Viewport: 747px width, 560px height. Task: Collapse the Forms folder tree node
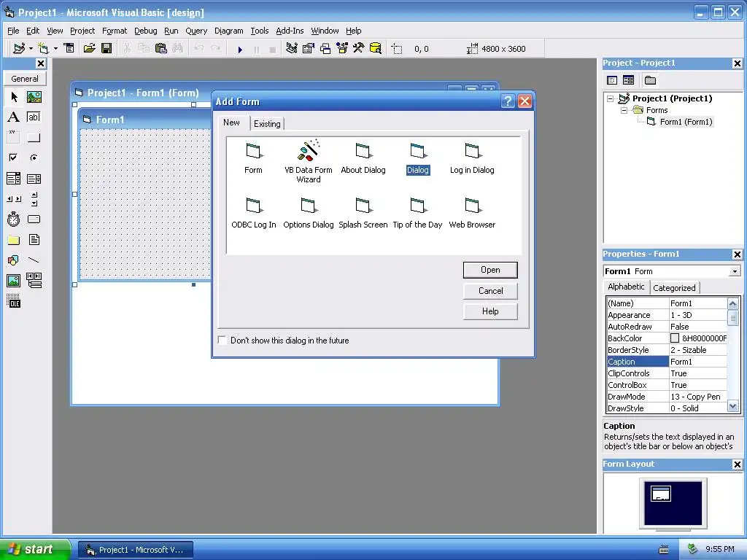pos(624,111)
